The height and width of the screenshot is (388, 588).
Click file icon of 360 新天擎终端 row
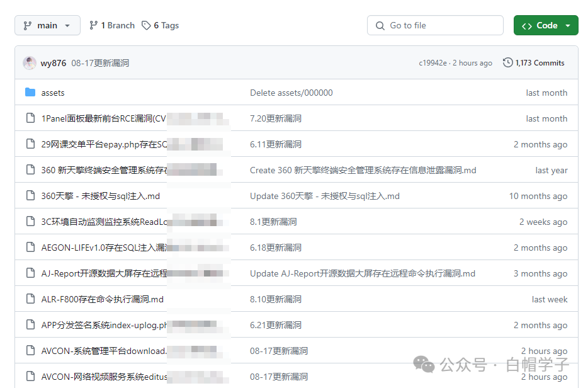[x=30, y=169]
